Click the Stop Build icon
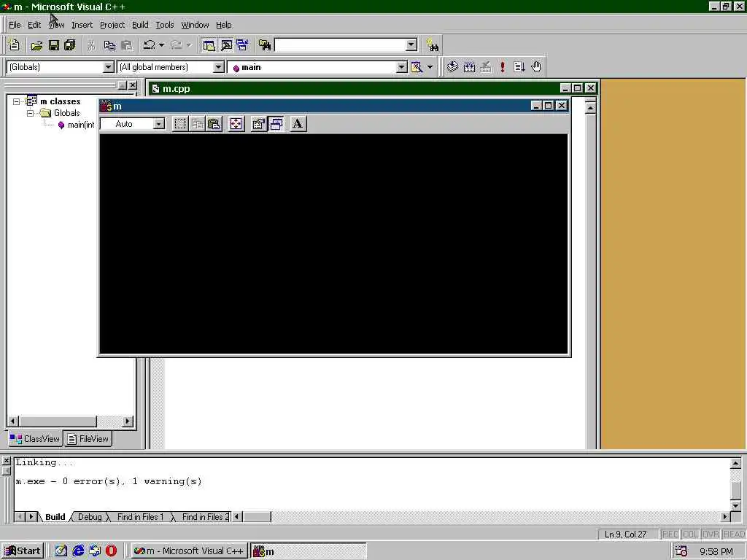The image size is (747, 560). tap(486, 67)
